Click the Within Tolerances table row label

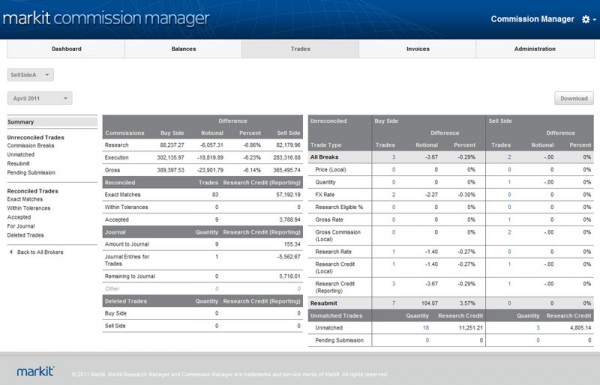click(x=126, y=207)
